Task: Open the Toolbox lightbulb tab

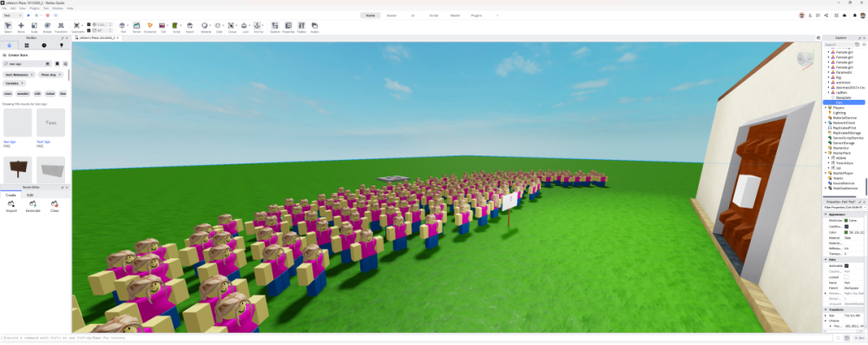Action: pos(61,45)
